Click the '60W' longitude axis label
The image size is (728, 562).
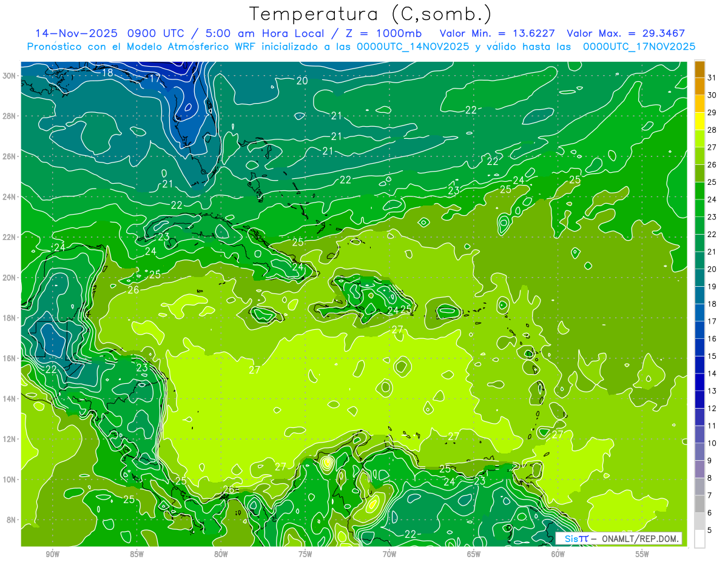tap(558, 555)
